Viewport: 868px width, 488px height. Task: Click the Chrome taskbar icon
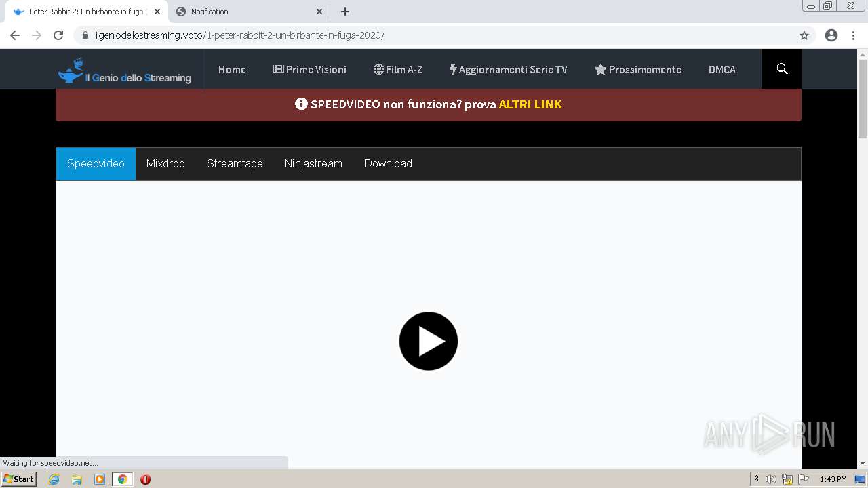click(122, 479)
